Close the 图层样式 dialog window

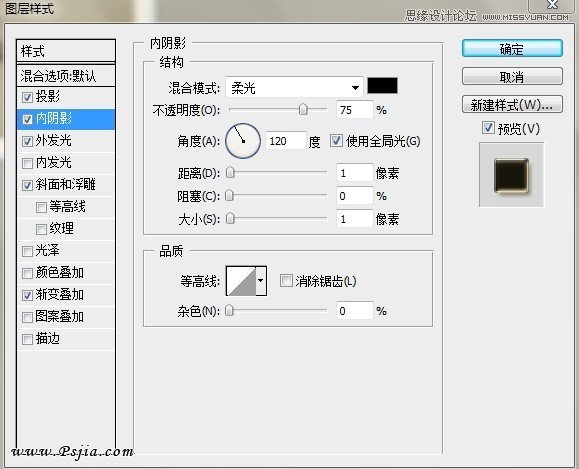coord(552,5)
